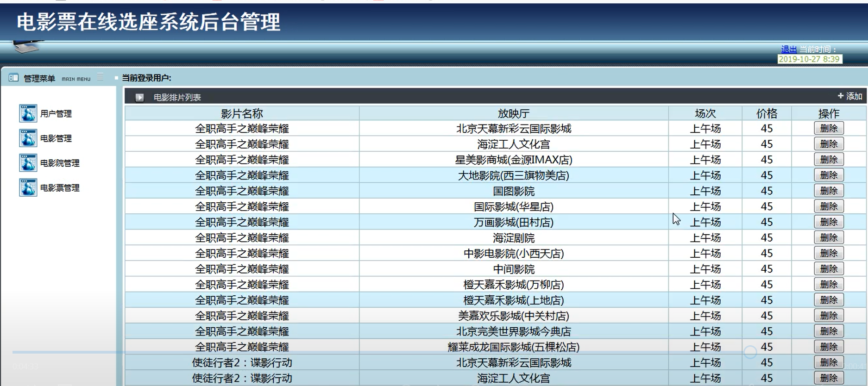Delete the 星美影商城(金源IMAX店) row

(829, 160)
